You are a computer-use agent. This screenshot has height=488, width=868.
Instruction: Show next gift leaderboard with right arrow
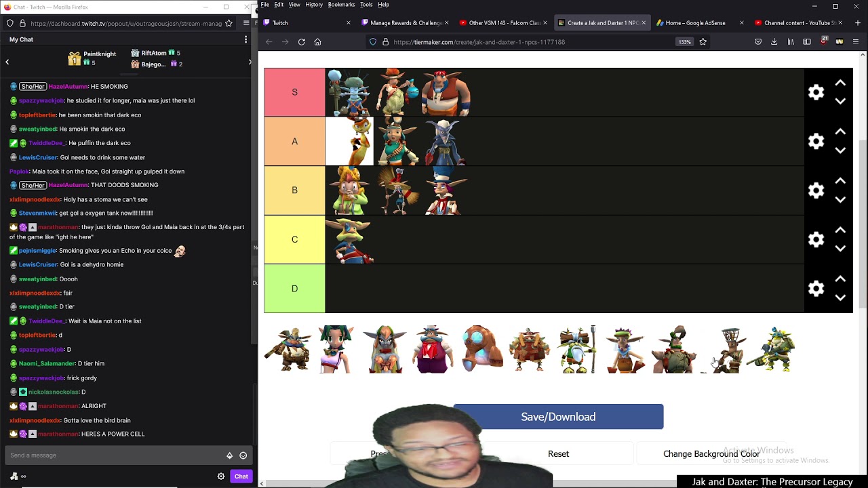tap(250, 62)
